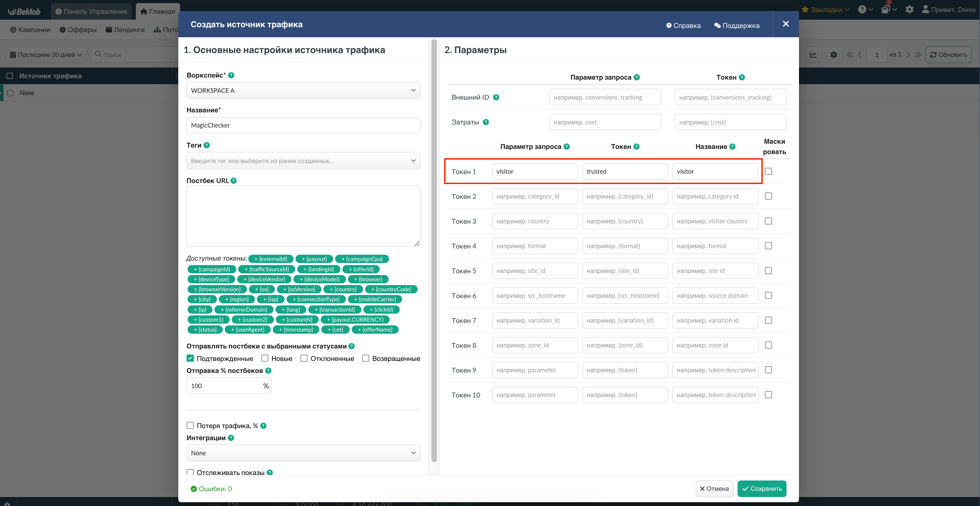Enable the Отслеживать показы checkbox

(x=190, y=472)
